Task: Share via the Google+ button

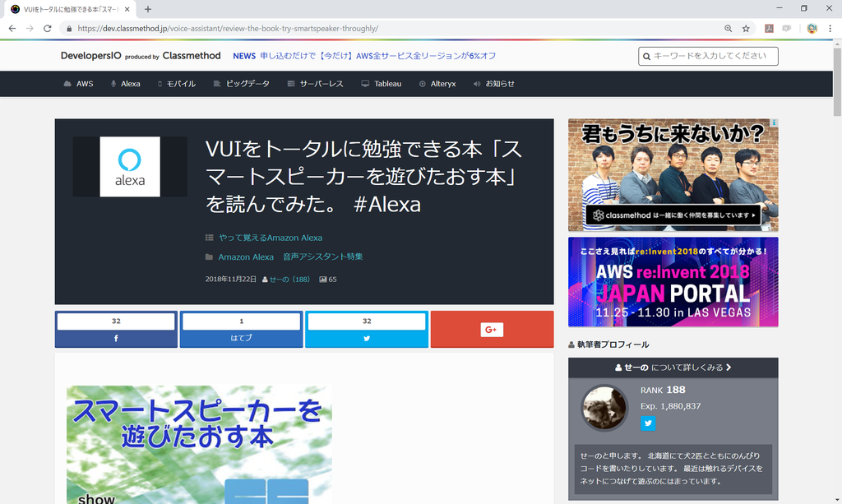Action: coord(492,329)
